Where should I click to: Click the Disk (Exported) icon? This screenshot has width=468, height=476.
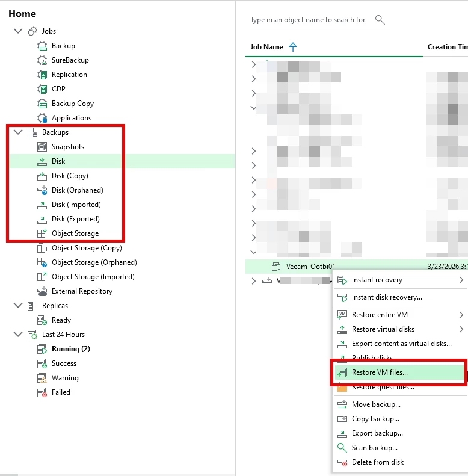(x=42, y=219)
